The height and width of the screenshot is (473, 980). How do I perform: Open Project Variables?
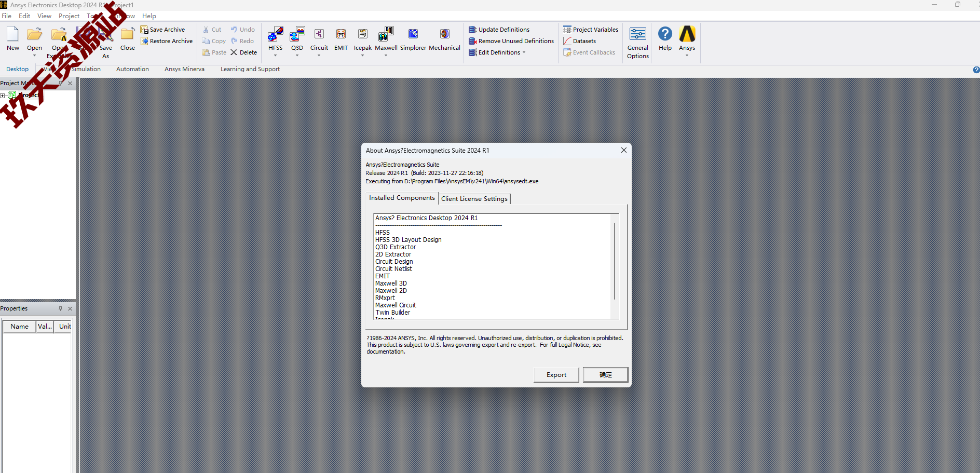point(591,30)
